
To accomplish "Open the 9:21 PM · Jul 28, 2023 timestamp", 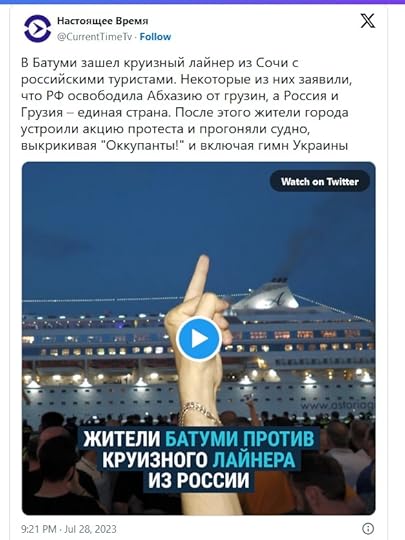I will pos(69,529).
